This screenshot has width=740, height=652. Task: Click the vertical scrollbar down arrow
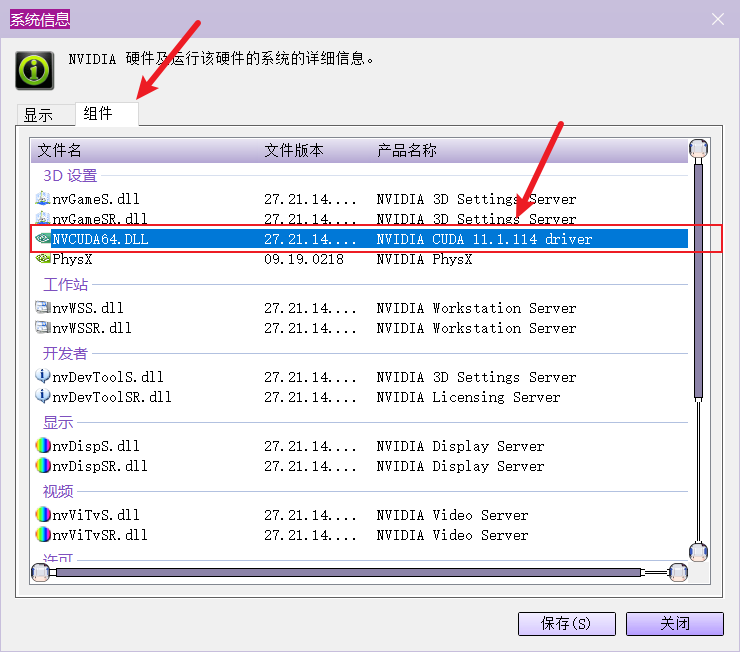[x=698, y=552]
